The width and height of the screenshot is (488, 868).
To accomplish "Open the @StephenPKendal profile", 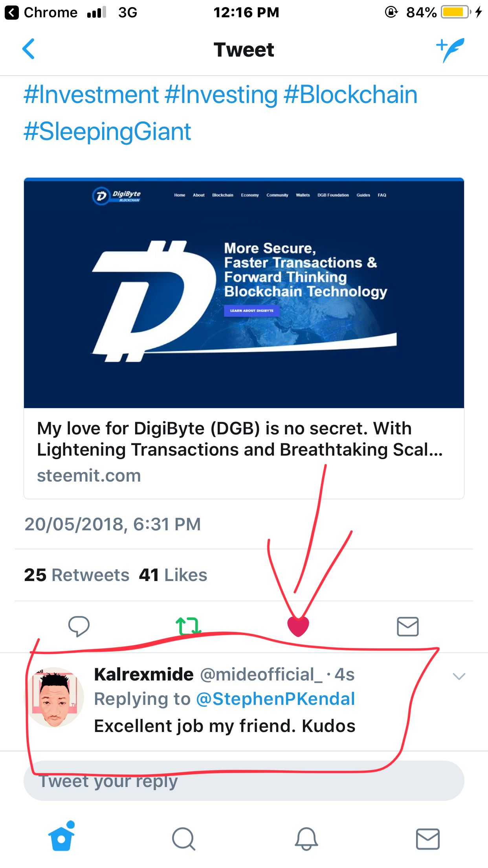I will (275, 699).
